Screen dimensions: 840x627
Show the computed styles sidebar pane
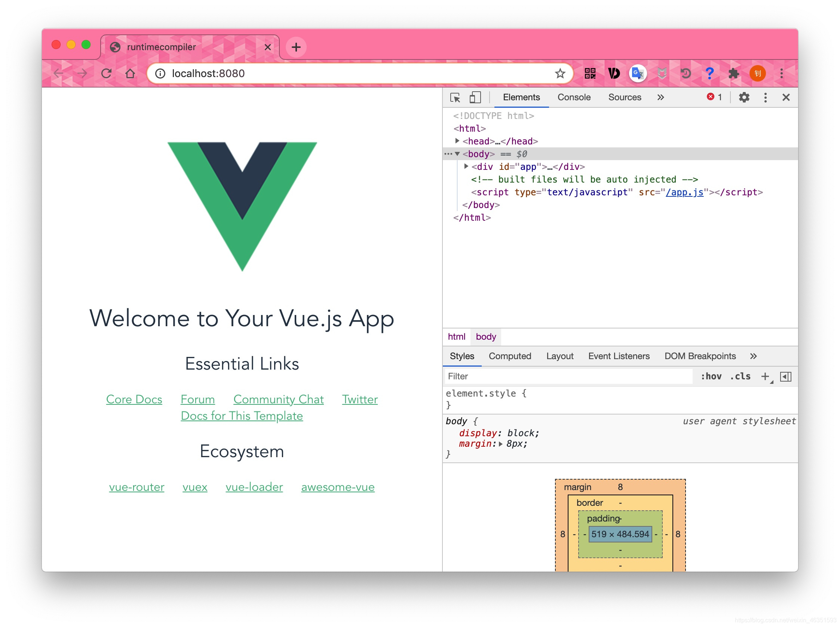pyautogui.click(x=785, y=376)
